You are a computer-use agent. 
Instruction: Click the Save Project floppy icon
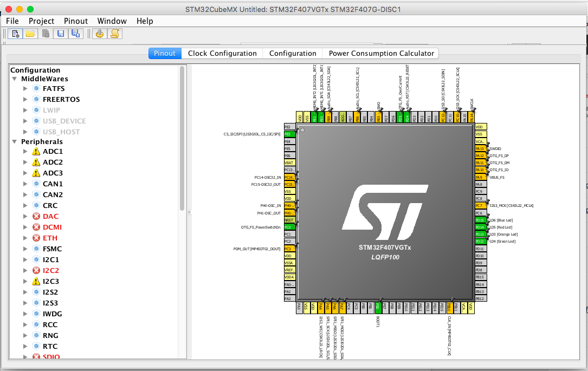point(60,34)
